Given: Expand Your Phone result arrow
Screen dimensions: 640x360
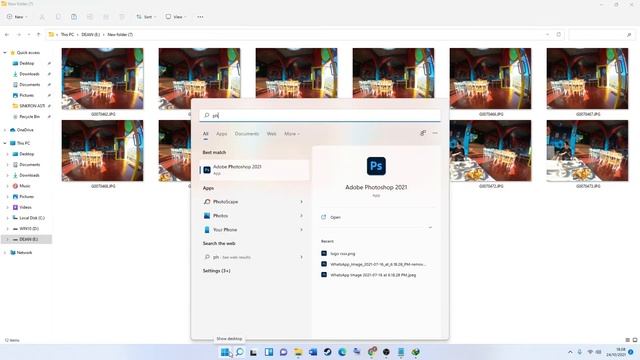Looking at the screenshot, I should tap(302, 230).
